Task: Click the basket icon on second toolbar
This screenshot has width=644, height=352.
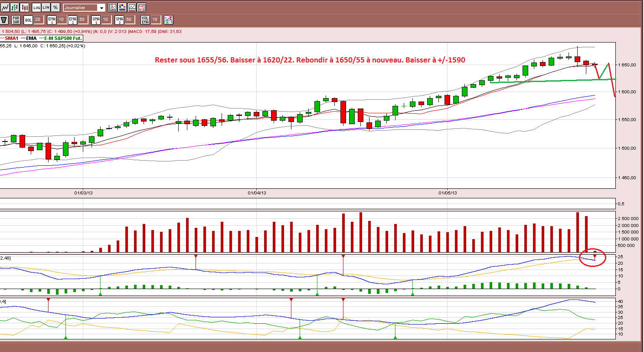Action: tap(4, 20)
